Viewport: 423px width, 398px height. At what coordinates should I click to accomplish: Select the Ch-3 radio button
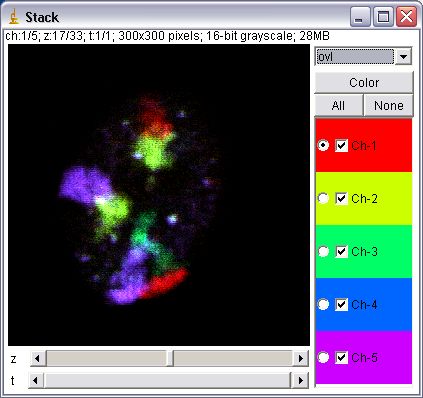(323, 251)
